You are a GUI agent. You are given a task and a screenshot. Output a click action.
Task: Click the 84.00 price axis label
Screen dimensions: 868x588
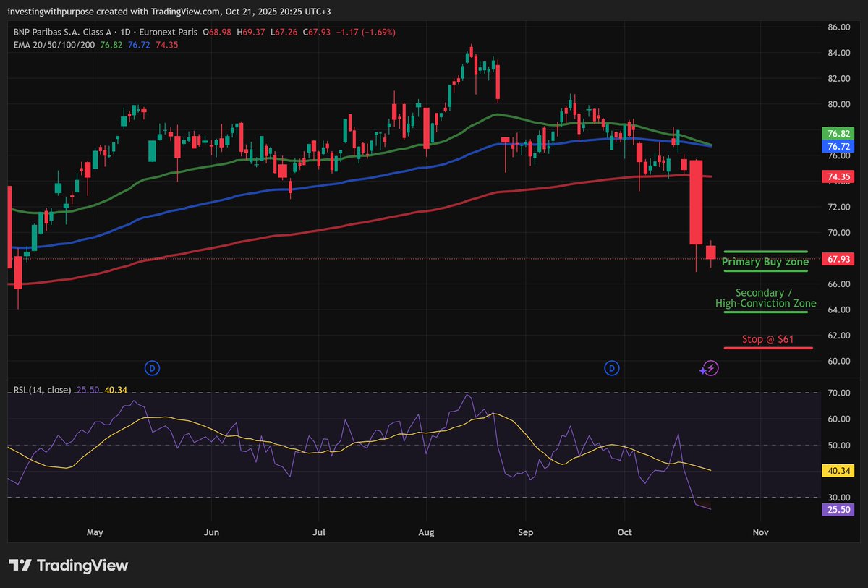pos(838,53)
